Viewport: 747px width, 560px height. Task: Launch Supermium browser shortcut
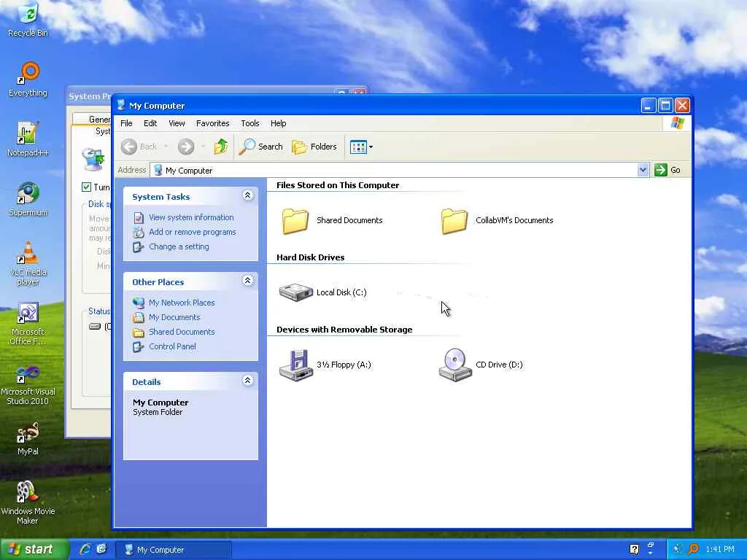(x=28, y=199)
